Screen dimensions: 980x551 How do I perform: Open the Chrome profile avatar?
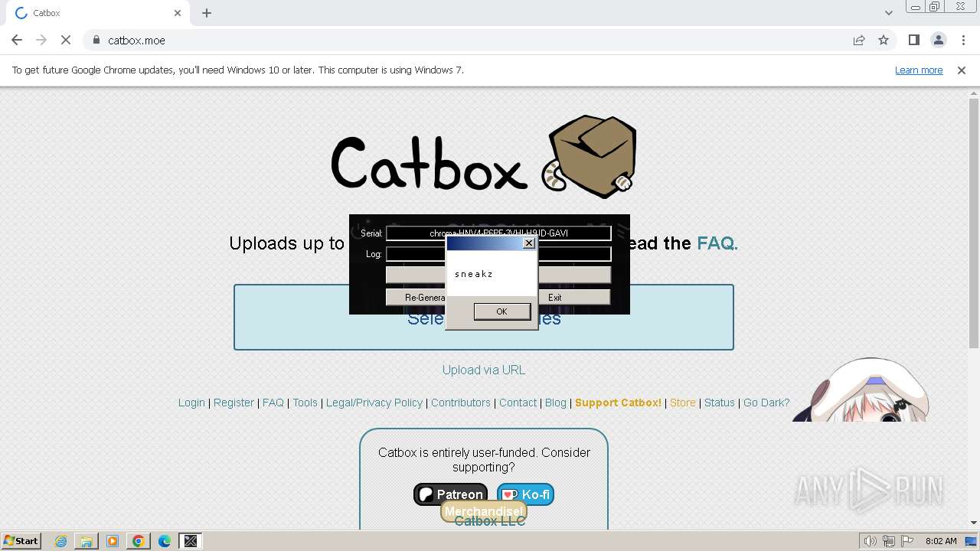point(939,40)
